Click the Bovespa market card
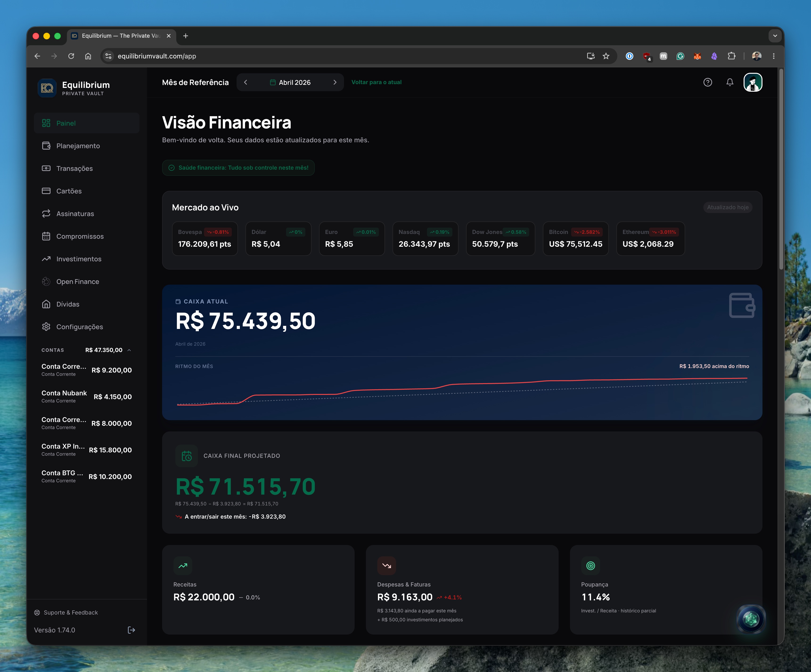The height and width of the screenshot is (672, 811). pyautogui.click(x=205, y=238)
